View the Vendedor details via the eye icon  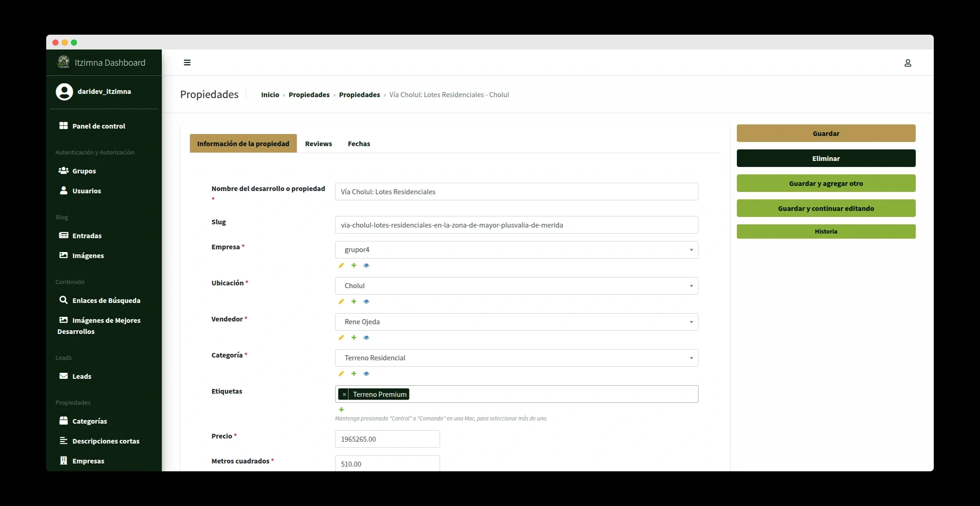click(366, 337)
